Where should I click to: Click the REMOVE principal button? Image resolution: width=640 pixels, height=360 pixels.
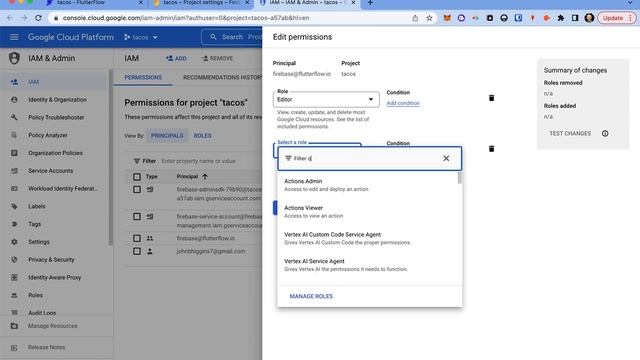pos(217,58)
